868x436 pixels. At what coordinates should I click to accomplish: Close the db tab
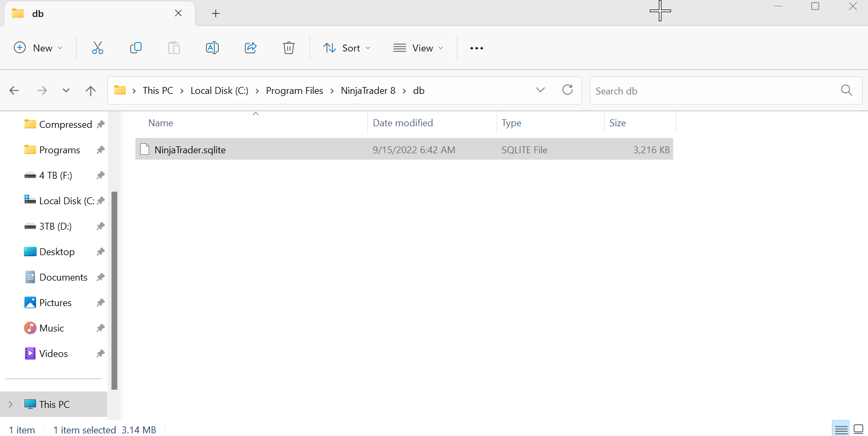[x=178, y=13]
